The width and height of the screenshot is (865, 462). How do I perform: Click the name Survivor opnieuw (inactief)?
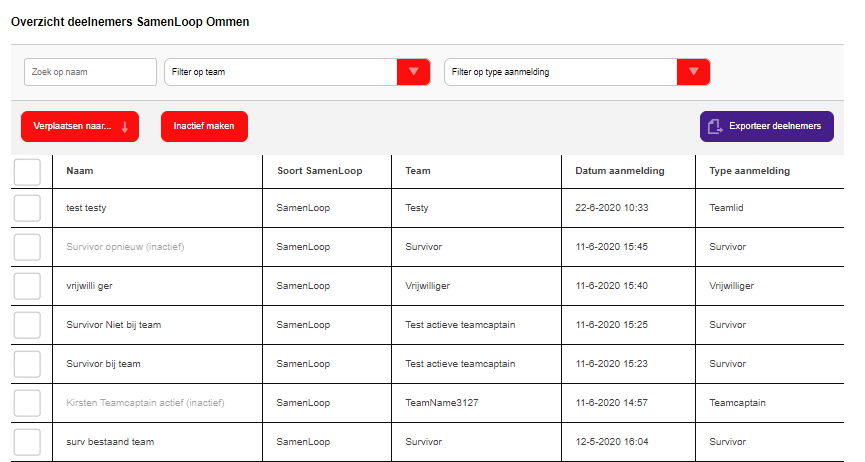tap(125, 247)
